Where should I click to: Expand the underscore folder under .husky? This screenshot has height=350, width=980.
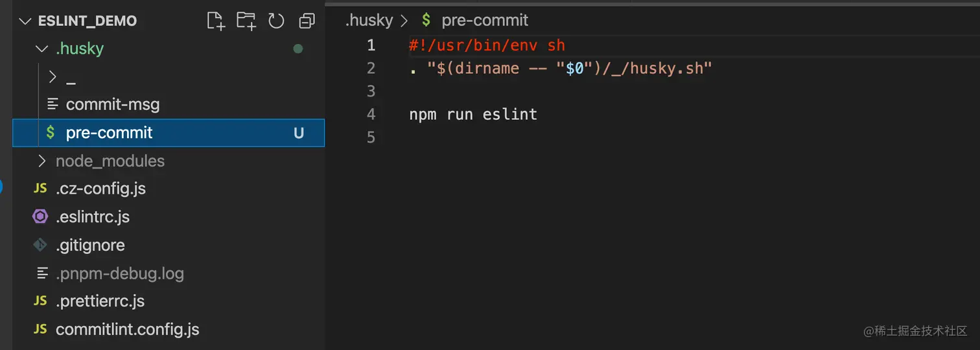(53, 77)
